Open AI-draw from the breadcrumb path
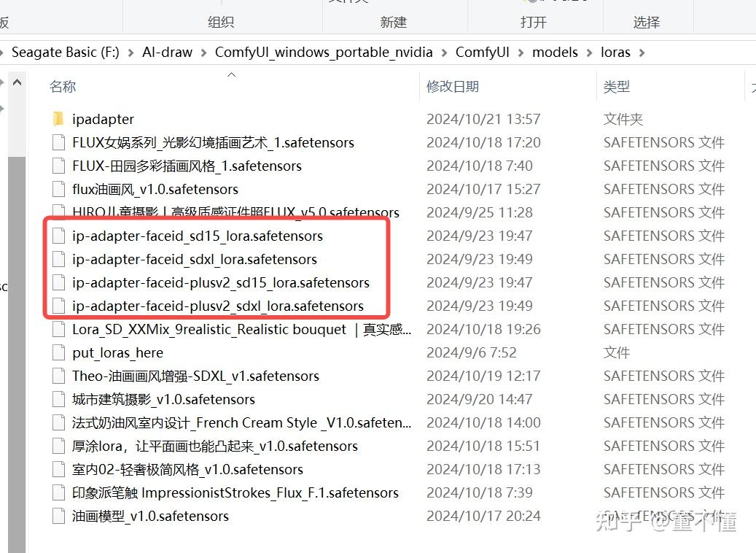The image size is (756, 553). click(167, 52)
